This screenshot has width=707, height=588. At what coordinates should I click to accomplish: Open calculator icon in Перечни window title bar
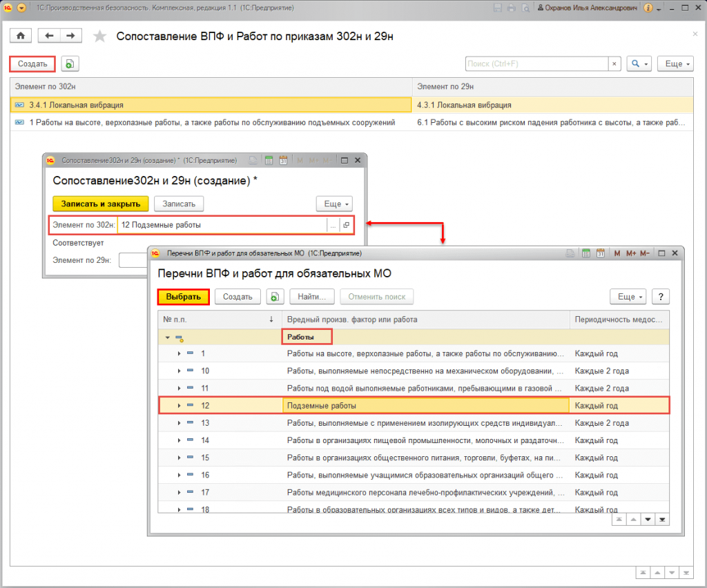[587, 254]
